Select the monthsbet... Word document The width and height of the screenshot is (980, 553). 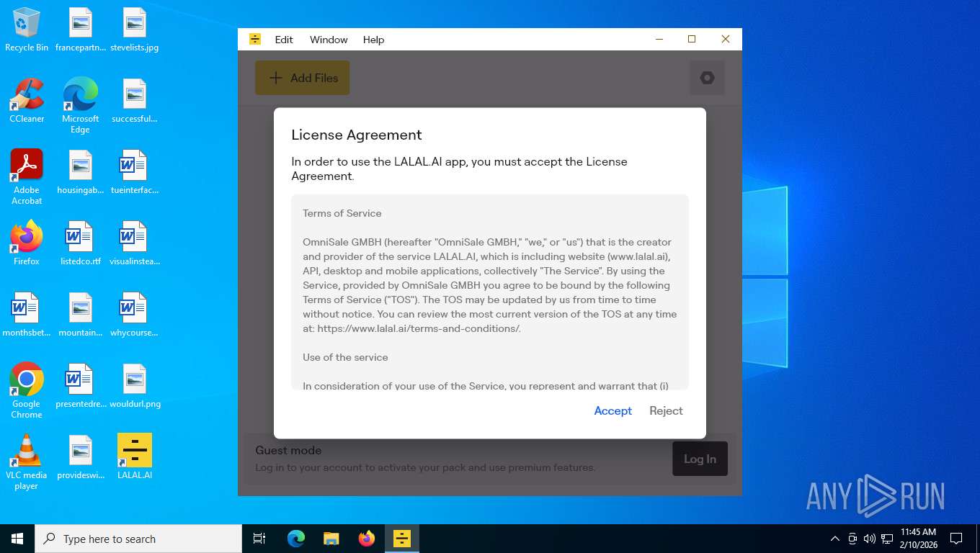(27, 315)
